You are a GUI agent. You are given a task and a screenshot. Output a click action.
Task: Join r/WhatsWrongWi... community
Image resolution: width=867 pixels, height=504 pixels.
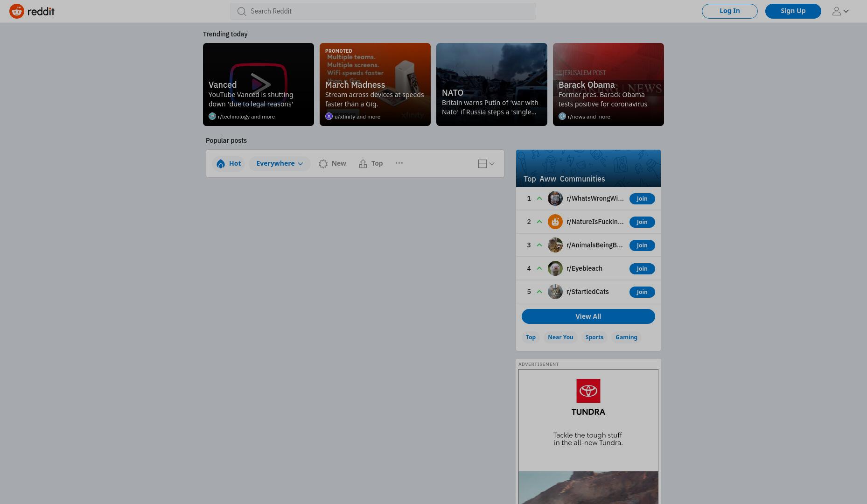pyautogui.click(x=642, y=199)
